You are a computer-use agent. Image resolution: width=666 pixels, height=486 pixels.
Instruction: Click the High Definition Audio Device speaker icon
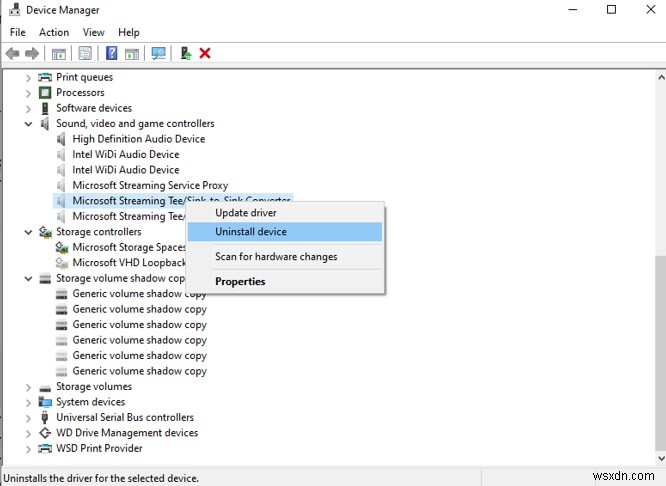pyautogui.click(x=61, y=139)
